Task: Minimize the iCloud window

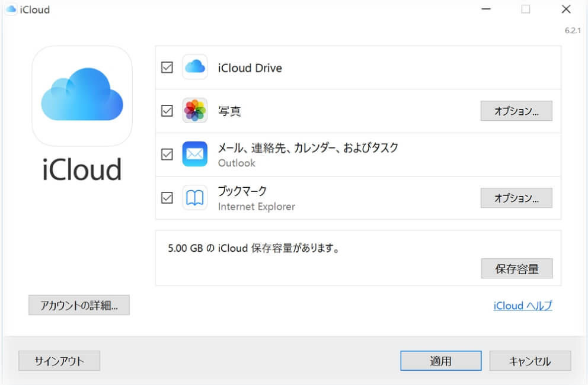Action: click(486, 9)
